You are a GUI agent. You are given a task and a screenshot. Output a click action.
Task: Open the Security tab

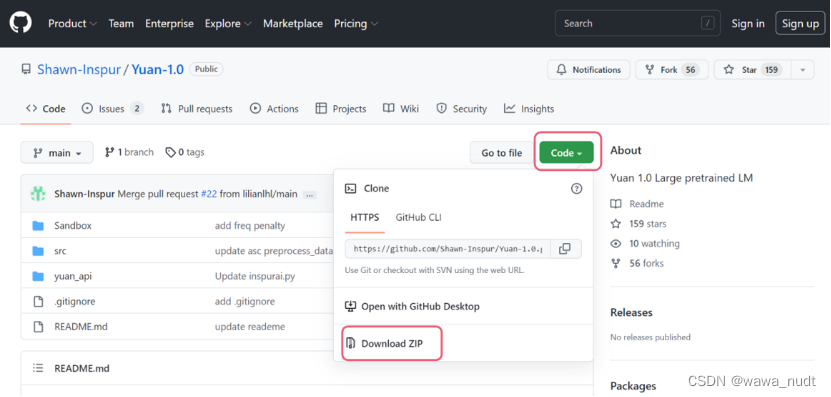point(461,109)
